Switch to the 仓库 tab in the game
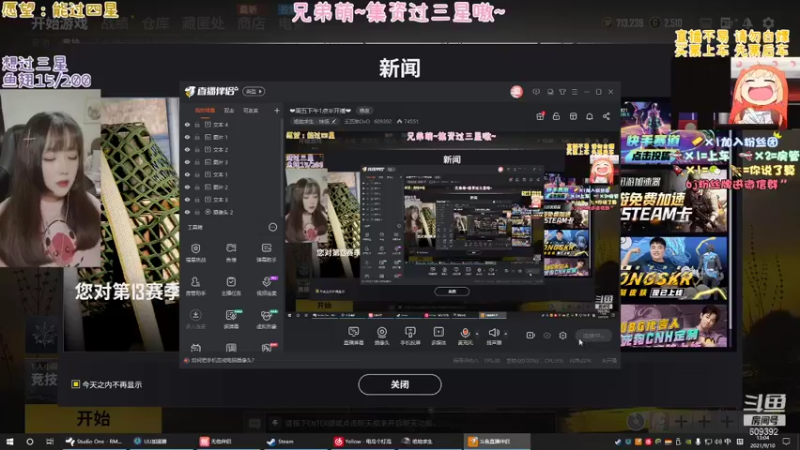 pos(155,23)
